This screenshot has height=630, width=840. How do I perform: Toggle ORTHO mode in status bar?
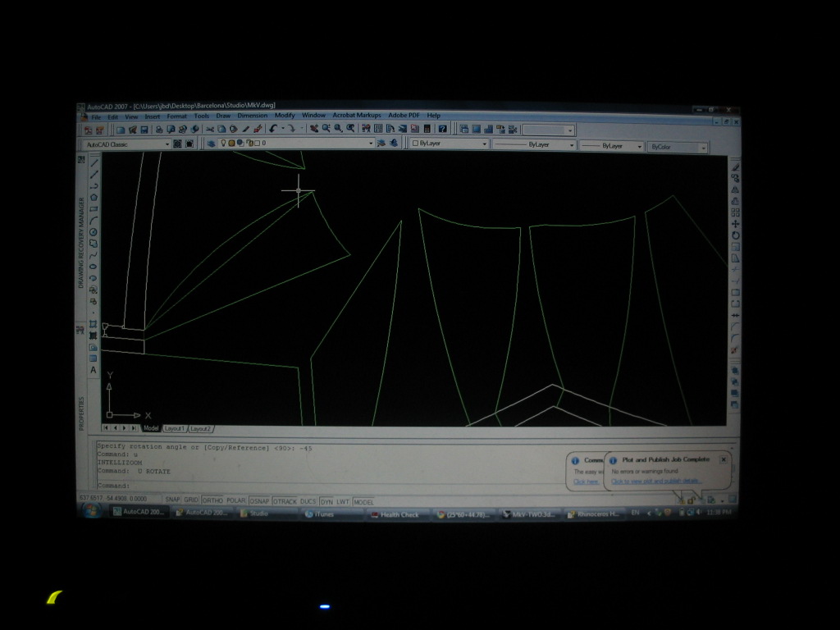pos(212,500)
